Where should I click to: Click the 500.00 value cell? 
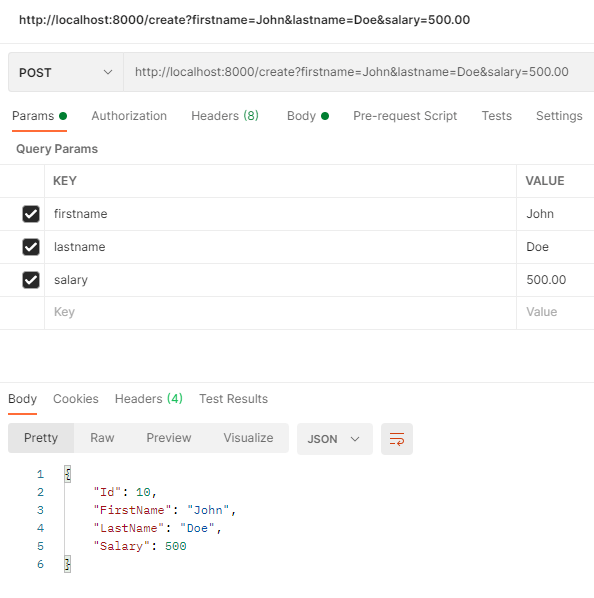pos(555,280)
